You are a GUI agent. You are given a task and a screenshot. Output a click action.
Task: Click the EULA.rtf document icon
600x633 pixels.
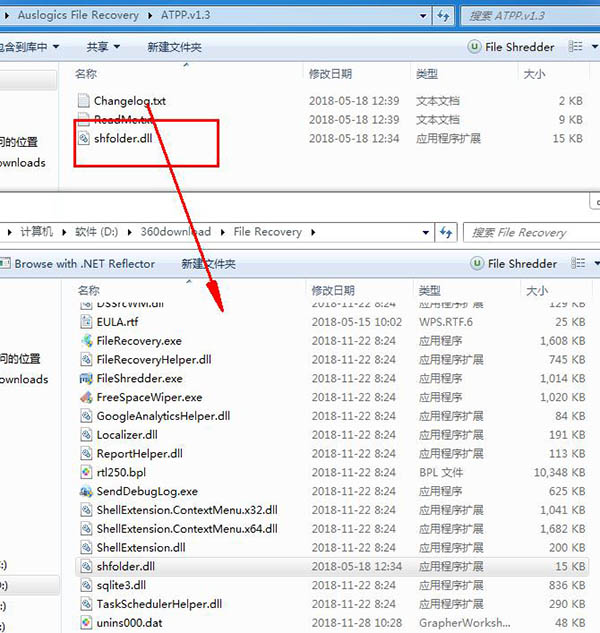(86, 322)
